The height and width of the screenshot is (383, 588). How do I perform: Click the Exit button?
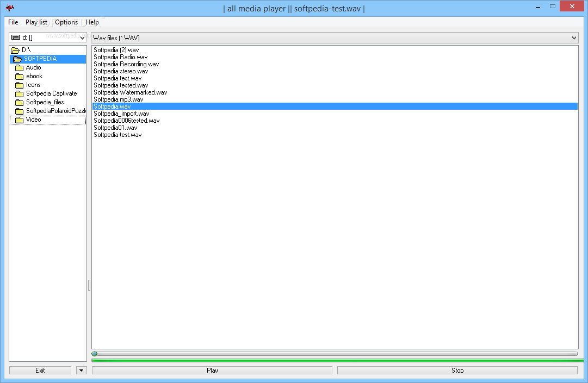(x=40, y=371)
